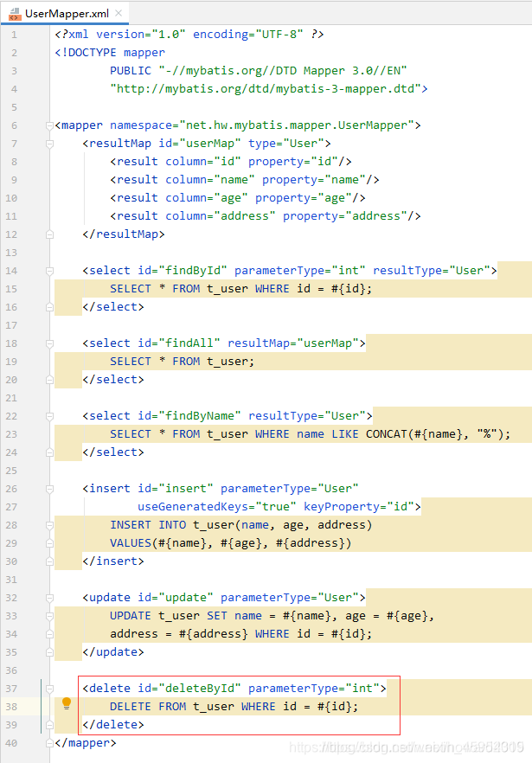This screenshot has height=763, width=532.
Task: Click 'VALUES' keyword on line 29
Action: 131,543
